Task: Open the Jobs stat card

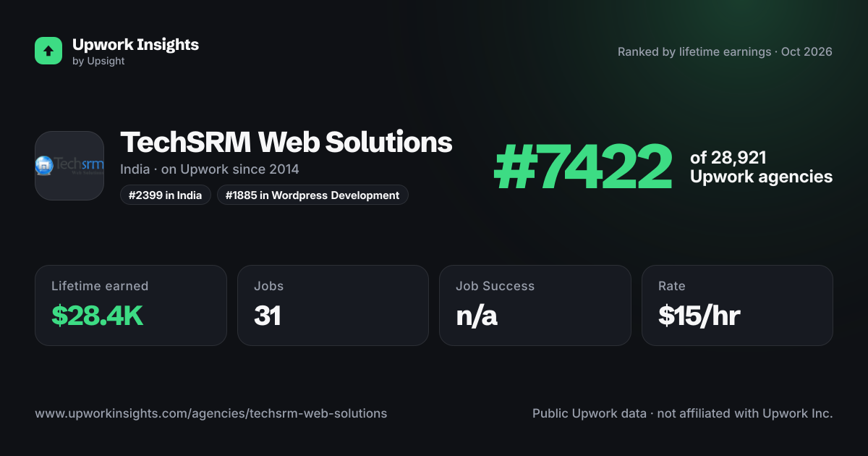Action: click(x=333, y=305)
